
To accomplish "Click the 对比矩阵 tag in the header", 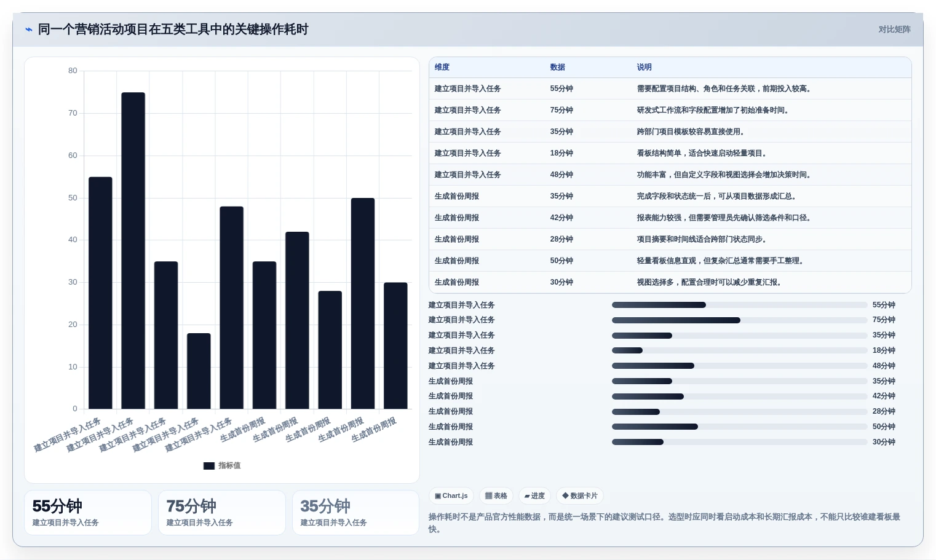I will pyautogui.click(x=894, y=30).
